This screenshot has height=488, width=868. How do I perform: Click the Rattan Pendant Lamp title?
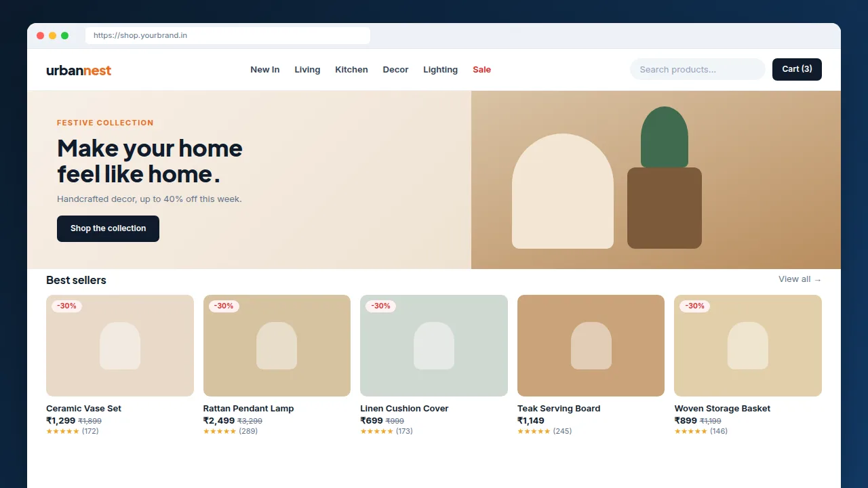[248, 409]
